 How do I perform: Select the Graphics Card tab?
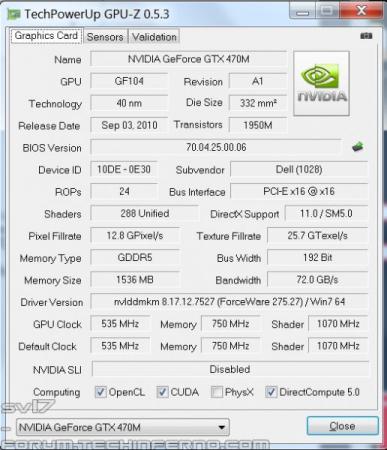(x=46, y=36)
